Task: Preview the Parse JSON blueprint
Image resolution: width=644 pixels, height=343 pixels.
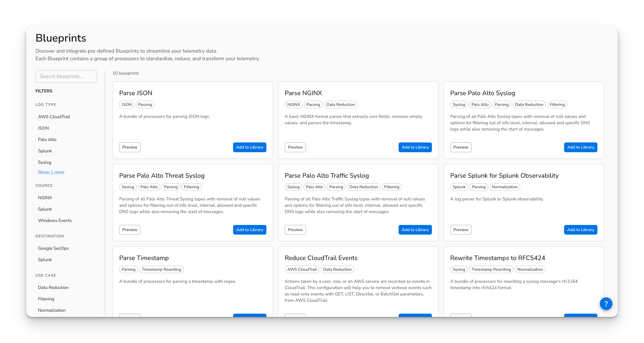Action: pos(130,147)
